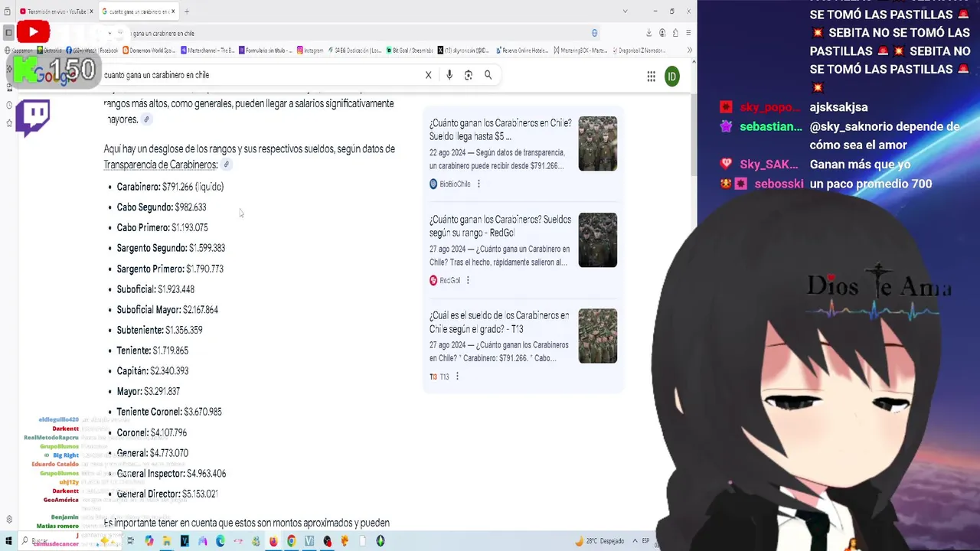Click the Transparencia de Carabineros link
The height and width of the screenshot is (551, 980).
(x=161, y=165)
